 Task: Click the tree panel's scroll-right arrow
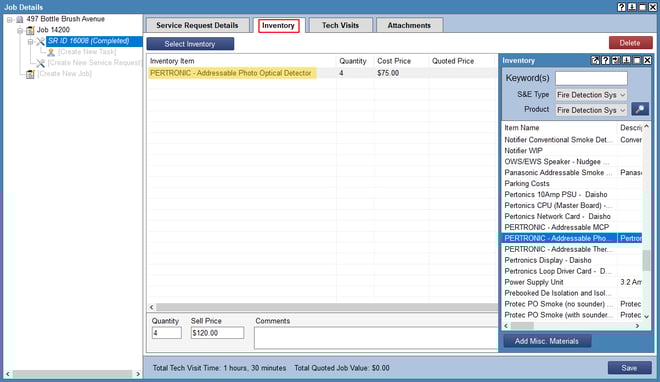point(138,374)
